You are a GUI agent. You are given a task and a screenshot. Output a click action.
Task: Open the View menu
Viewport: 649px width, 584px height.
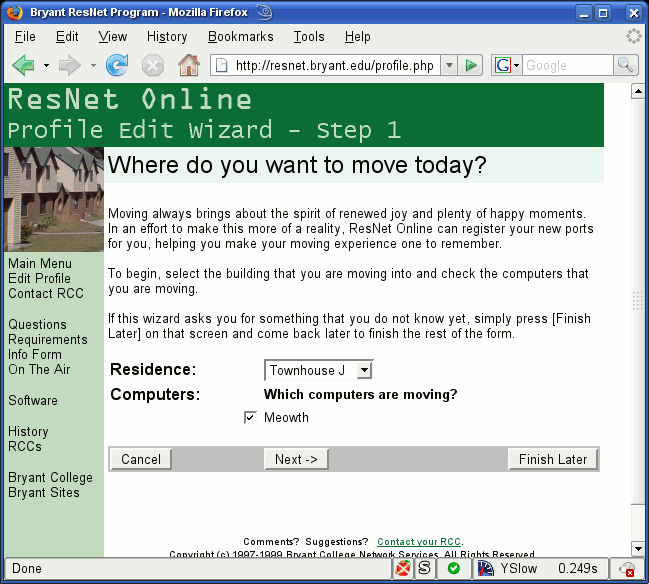click(x=113, y=37)
